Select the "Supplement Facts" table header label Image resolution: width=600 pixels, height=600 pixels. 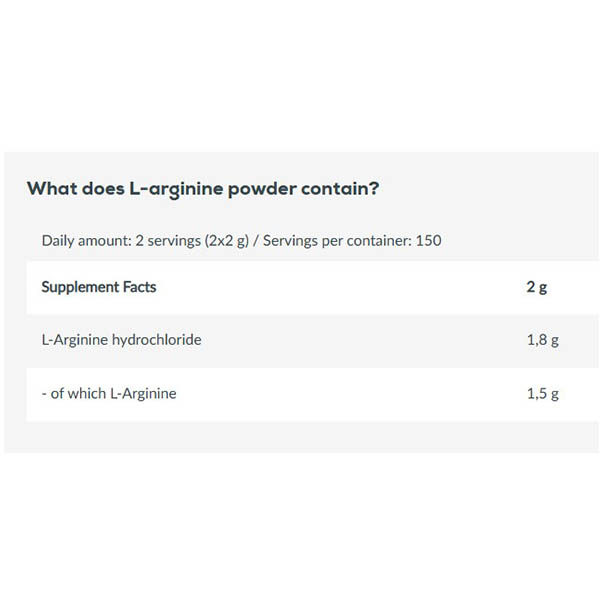pyautogui.click(x=99, y=287)
